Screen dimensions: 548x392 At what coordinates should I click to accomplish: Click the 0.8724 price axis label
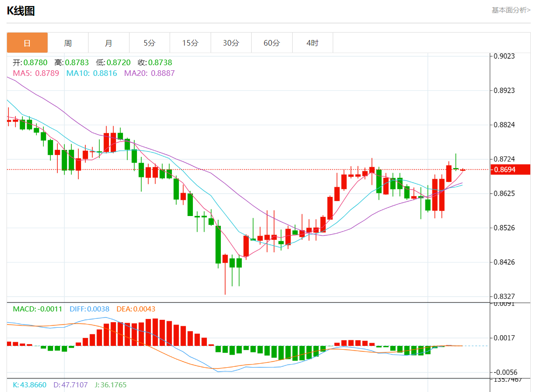pyautogui.click(x=504, y=159)
